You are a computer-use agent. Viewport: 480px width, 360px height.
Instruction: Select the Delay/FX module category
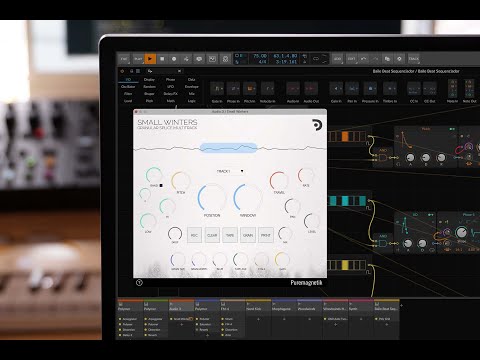click(x=170, y=94)
